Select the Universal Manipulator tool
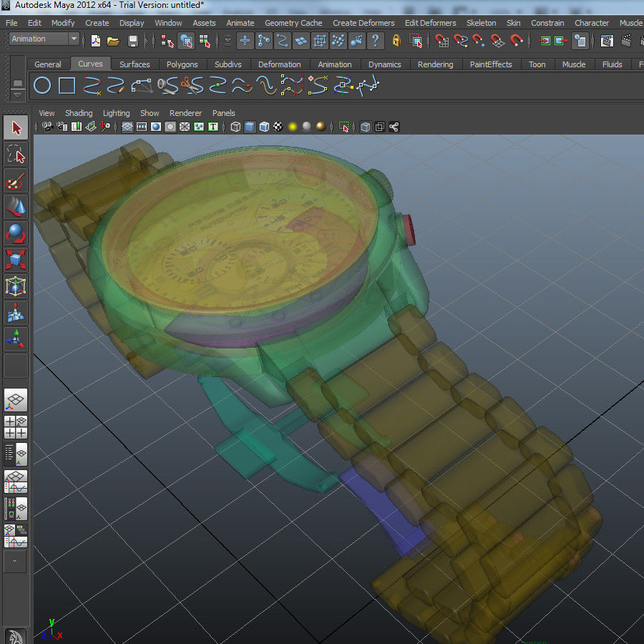 [16, 286]
